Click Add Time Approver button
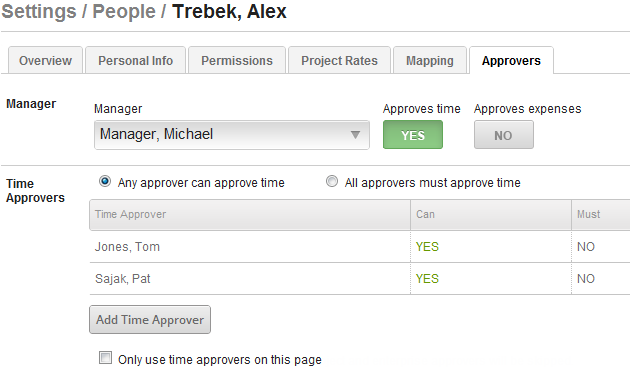The width and height of the screenshot is (630, 371). click(x=150, y=320)
